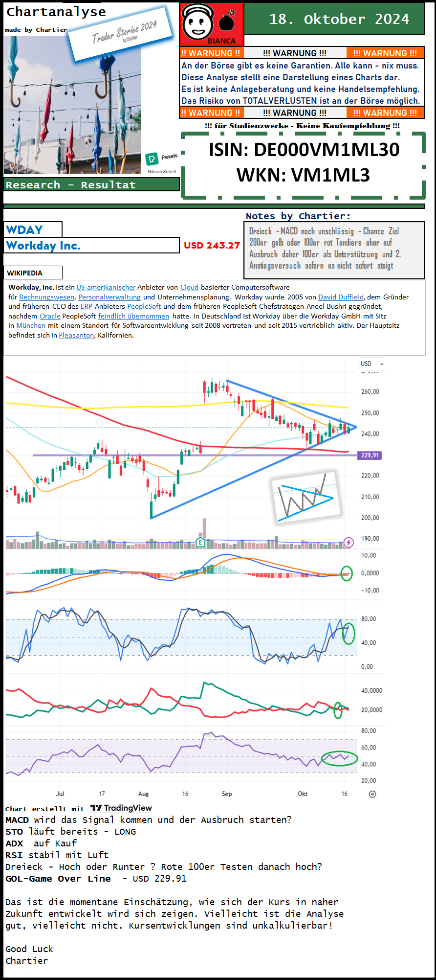Open the "ERP" link

pyautogui.click(x=87, y=306)
